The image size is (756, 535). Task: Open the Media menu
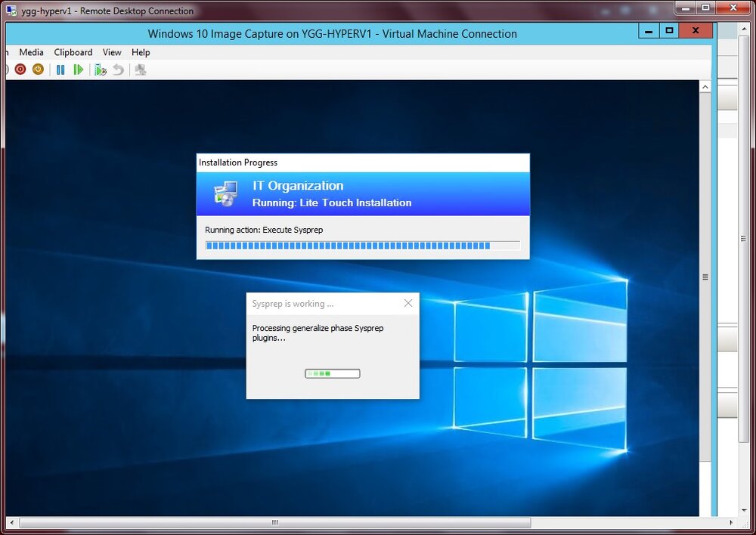point(31,52)
